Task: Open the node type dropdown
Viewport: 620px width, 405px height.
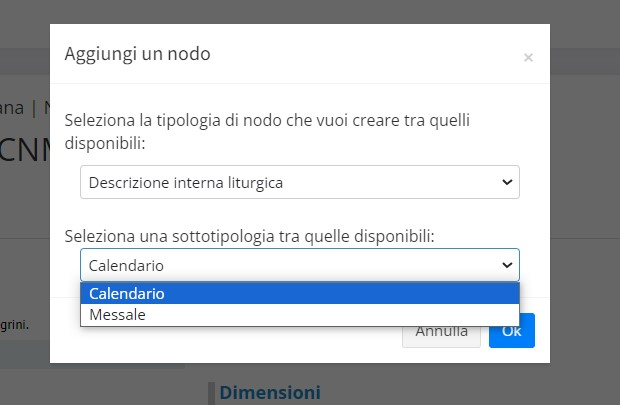Action: [x=299, y=182]
